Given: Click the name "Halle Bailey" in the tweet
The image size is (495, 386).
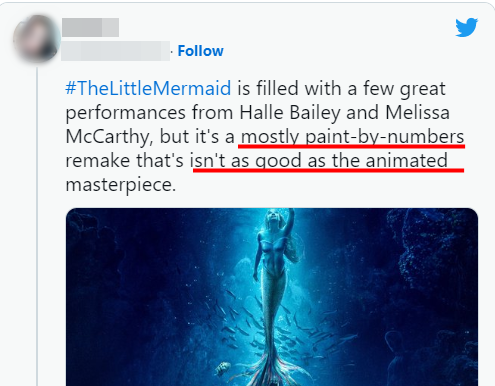Looking at the screenshot, I should (x=290, y=113).
